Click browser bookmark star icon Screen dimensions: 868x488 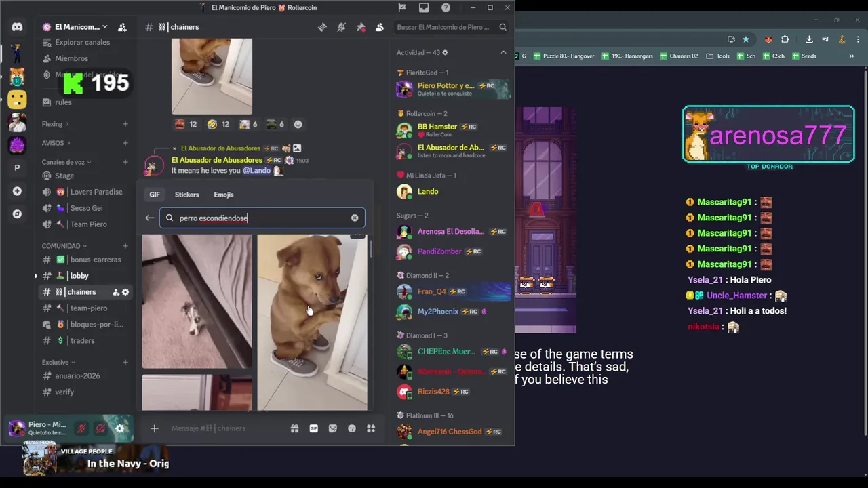coord(746,39)
